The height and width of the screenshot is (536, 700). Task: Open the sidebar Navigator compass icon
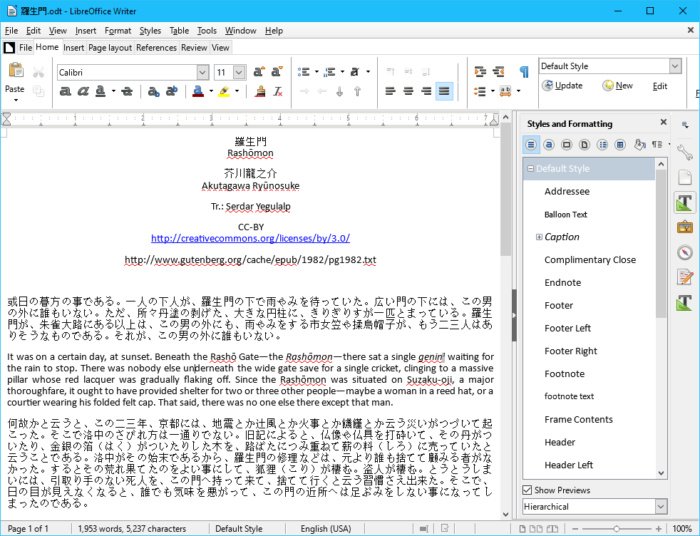684,252
